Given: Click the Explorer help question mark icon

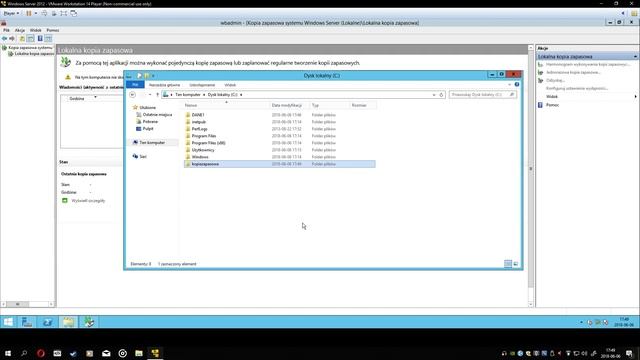Looking at the screenshot, I should [517, 84].
